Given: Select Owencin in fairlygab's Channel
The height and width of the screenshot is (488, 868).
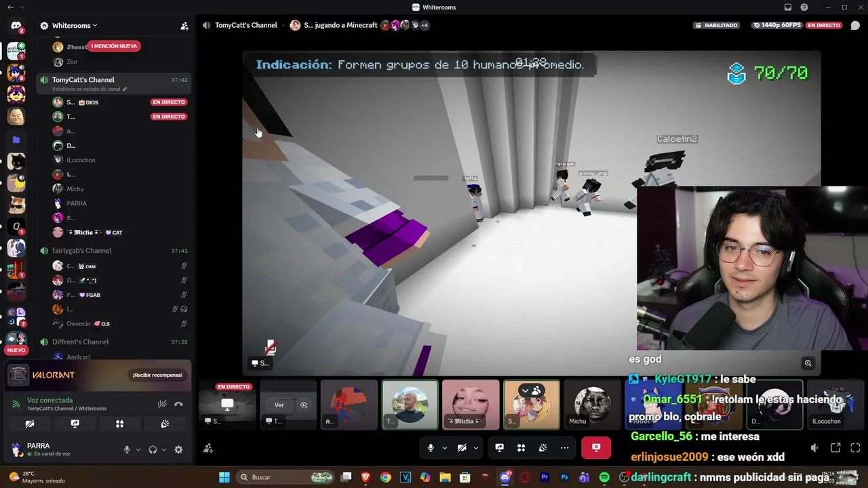Looking at the screenshot, I should tap(79, 324).
